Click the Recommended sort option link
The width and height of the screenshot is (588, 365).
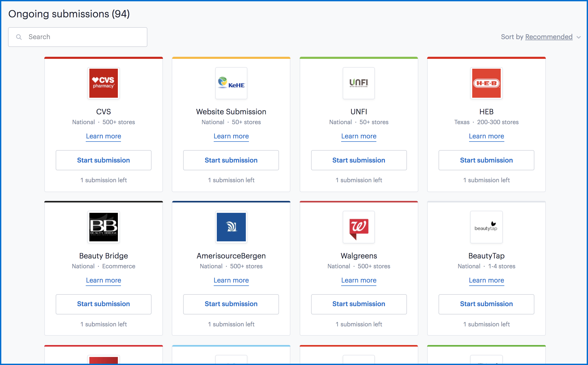549,37
